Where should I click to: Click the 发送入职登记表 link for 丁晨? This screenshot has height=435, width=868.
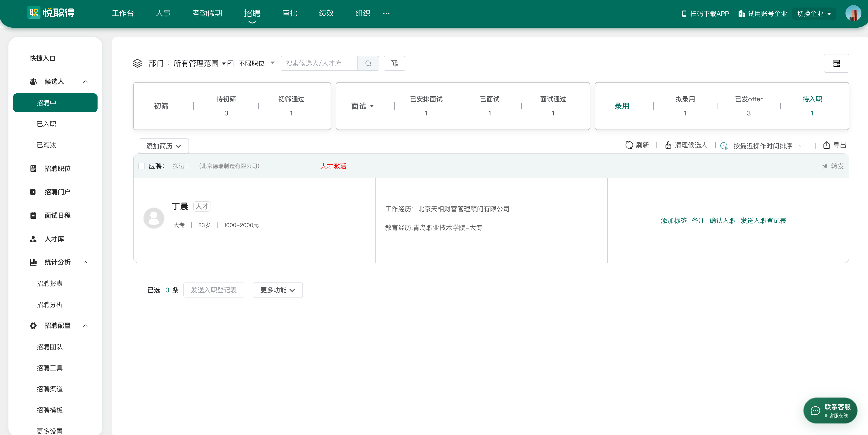click(x=763, y=221)
